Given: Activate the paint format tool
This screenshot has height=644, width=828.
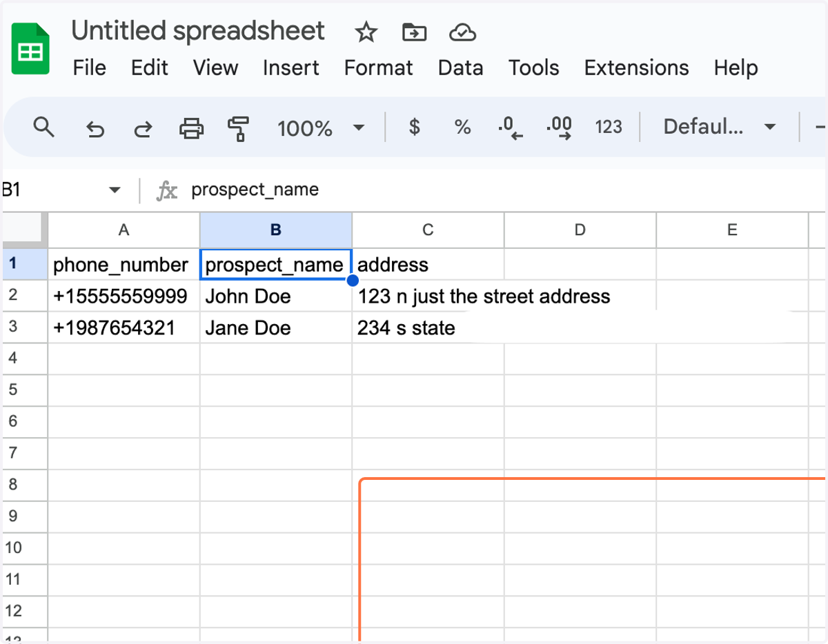Looking at the screenshot, I should point(238,128).
